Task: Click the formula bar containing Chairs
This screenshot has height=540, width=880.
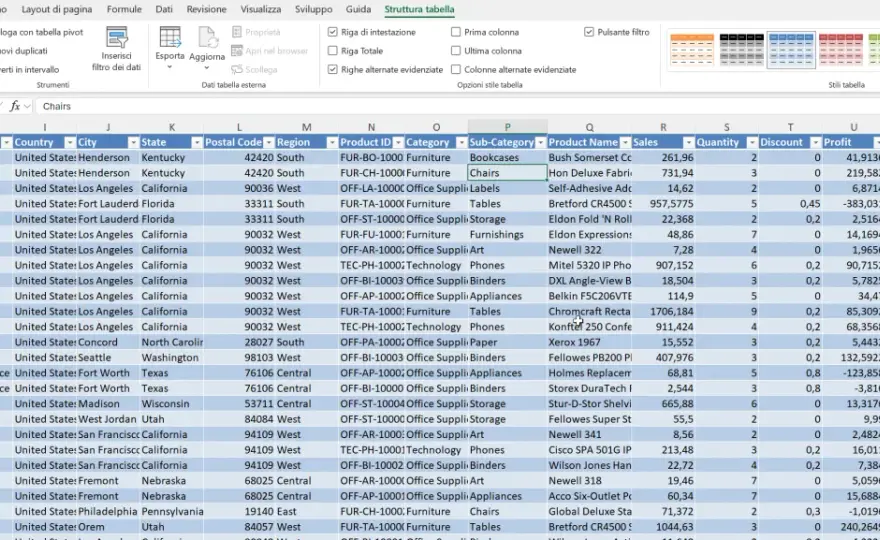Action: coord(457,106)
